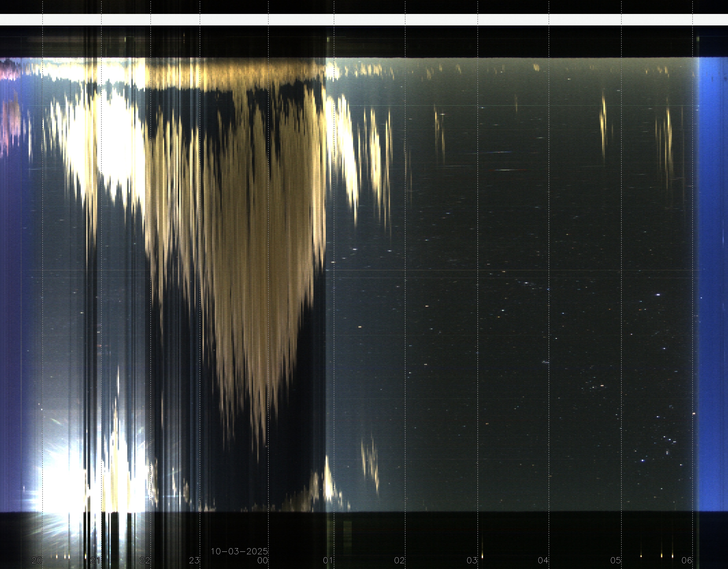728x569 pixels.
Task: Click the 10-03-2025 date label
Action: pyautogui.click(x=239, y=551)
